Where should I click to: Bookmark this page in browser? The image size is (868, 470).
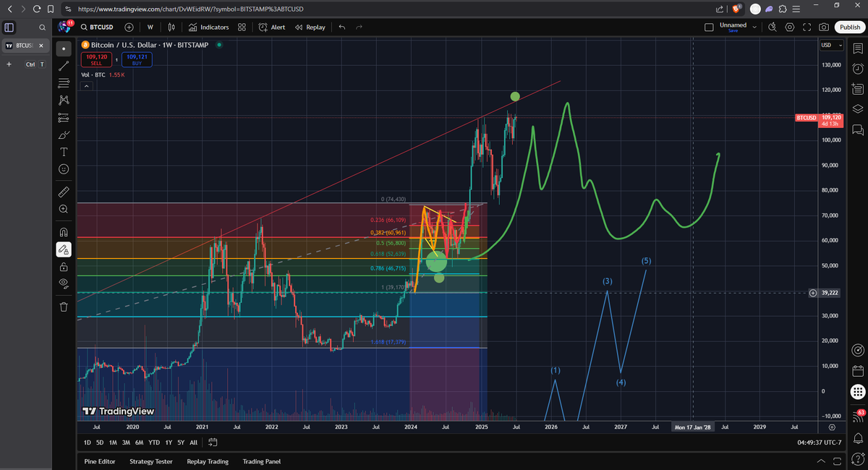point(50,9)
